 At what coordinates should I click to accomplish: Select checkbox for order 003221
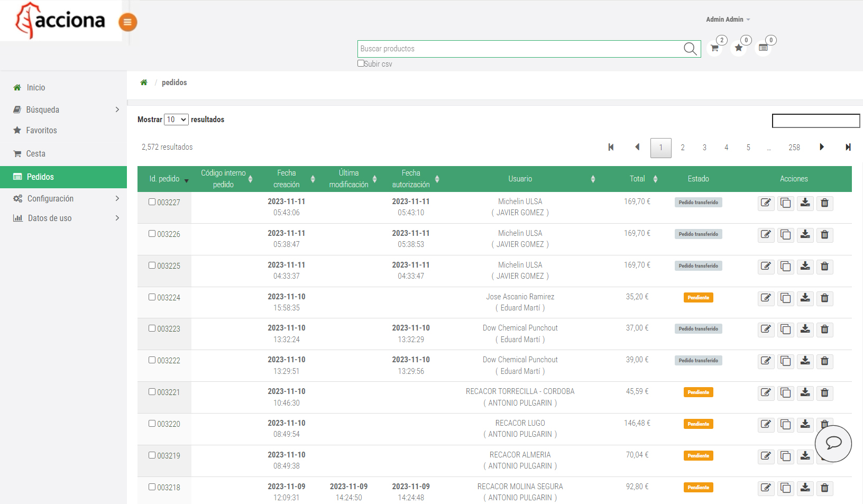[x=152, y=392]
